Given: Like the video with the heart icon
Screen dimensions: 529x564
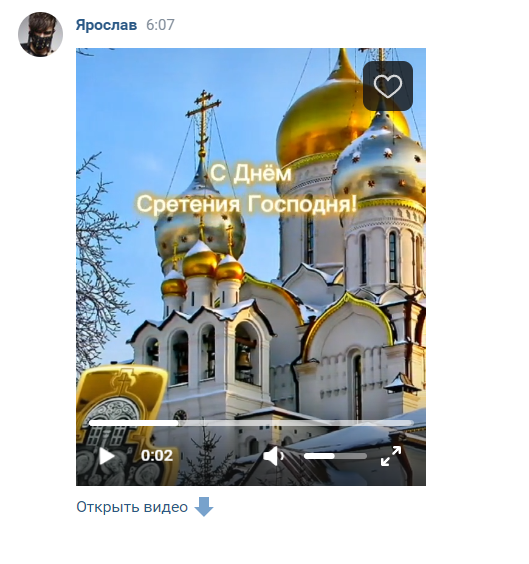Looking at the screenshot, I should [388, 86].
